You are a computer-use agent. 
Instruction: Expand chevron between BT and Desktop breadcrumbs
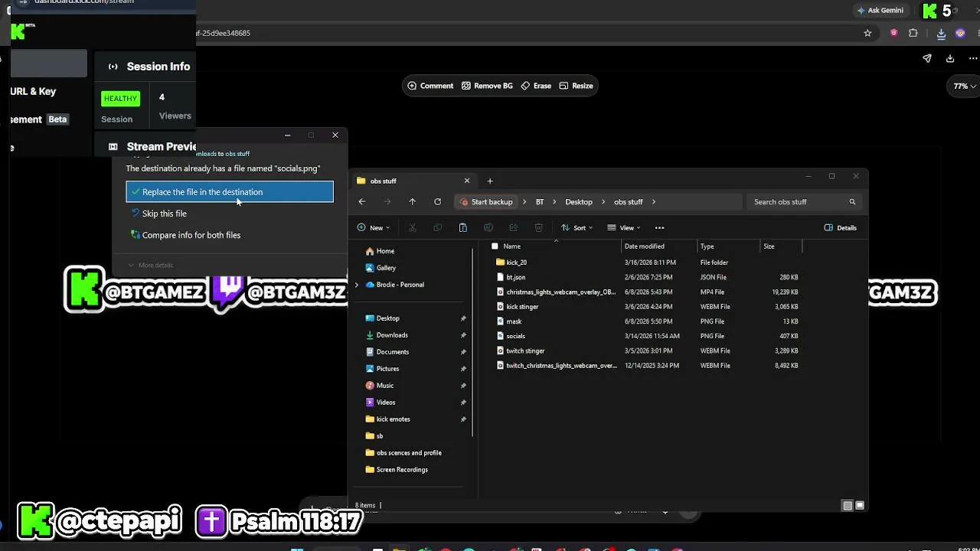(554, 202)
